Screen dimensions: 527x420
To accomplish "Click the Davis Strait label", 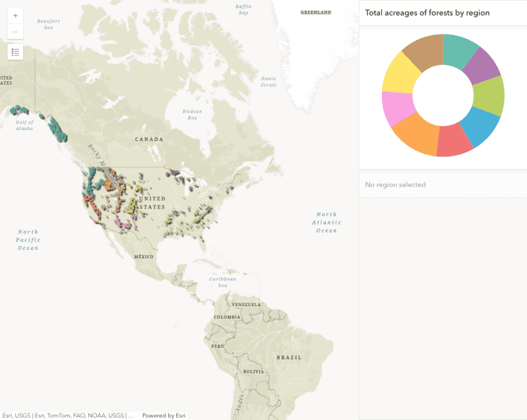I will click(x=269, y=82).
